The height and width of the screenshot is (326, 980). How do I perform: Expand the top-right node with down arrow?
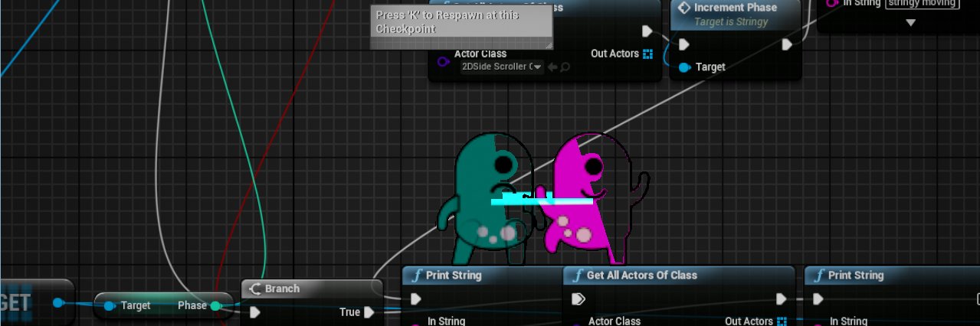click(910, 23)
